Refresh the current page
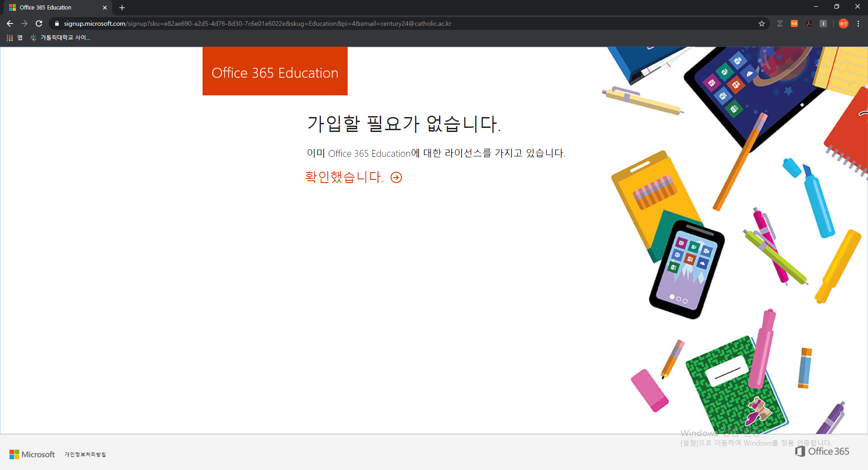The width and height of the screenshot is (868, 470). pyautogui.click(x=39, y=23)
